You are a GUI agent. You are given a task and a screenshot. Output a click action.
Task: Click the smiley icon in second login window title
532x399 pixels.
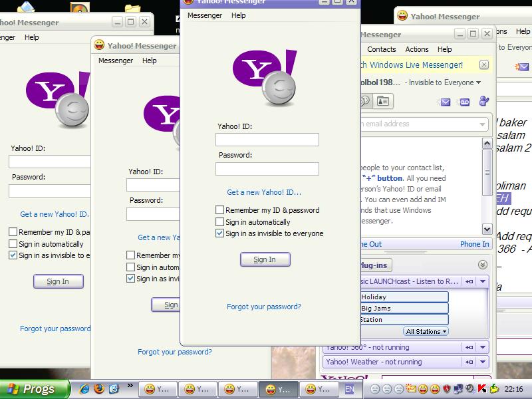click(99, 45)
